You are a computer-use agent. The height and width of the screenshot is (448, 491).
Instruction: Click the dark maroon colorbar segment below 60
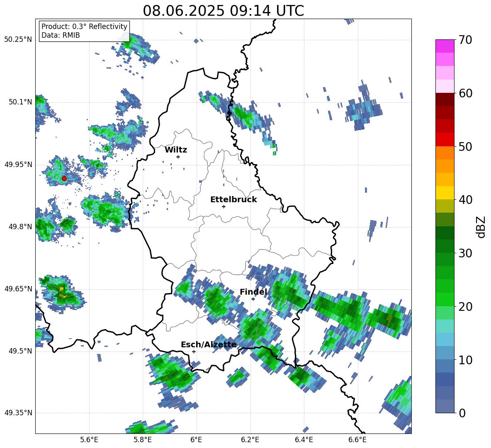(445, 100)
